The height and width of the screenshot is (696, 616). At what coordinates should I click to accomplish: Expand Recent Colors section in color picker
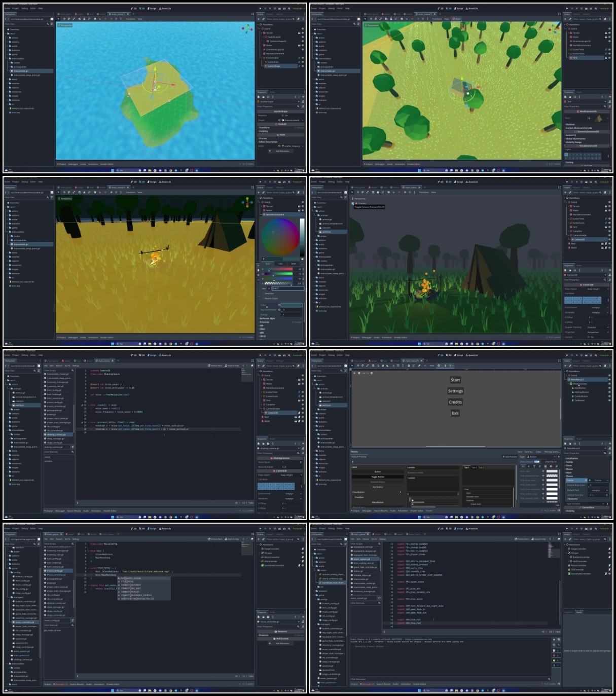click(x=270, y=298)
